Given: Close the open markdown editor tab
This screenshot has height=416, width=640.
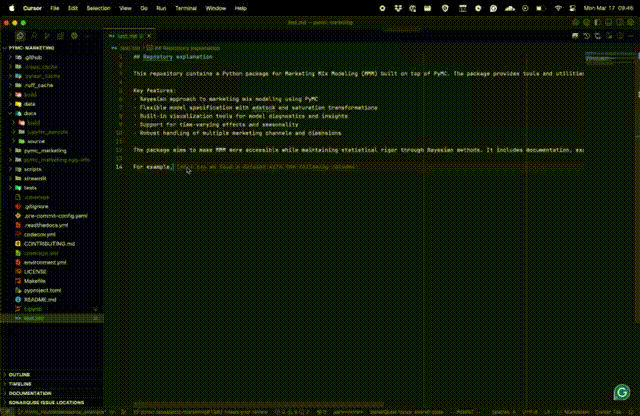Looking at the screenshot, I should pos(149,36).
